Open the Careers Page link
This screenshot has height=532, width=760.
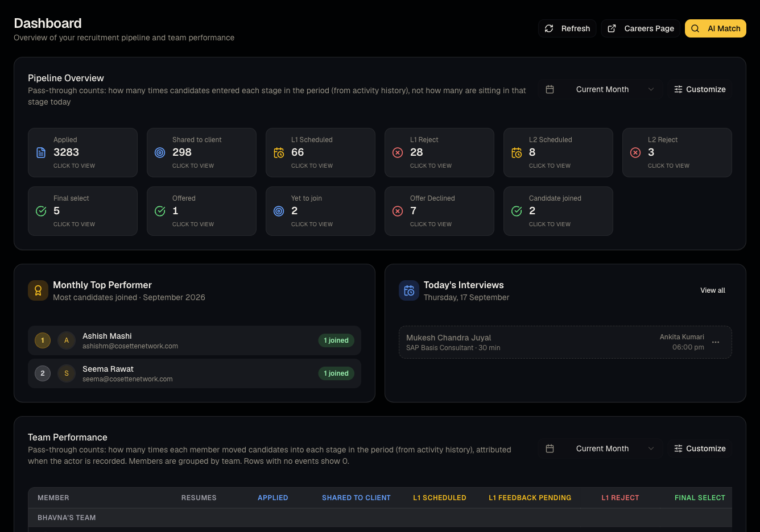click(x=641, y=28)
